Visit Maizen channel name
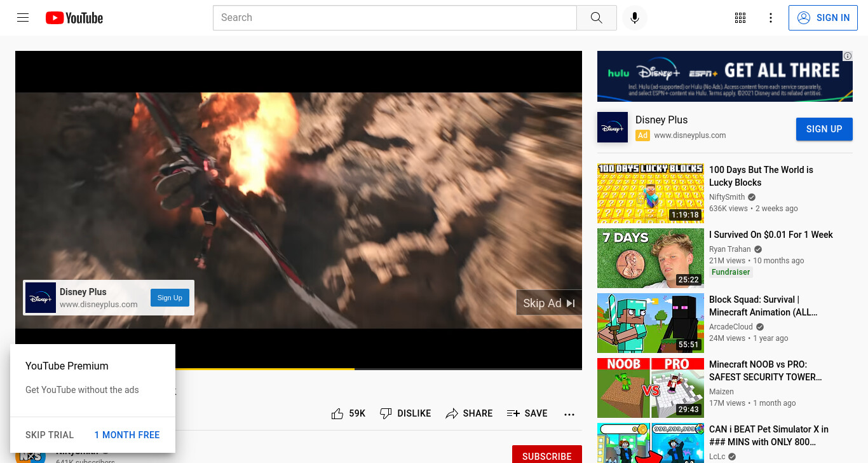868x463 pixels. [x=721, y=392]
